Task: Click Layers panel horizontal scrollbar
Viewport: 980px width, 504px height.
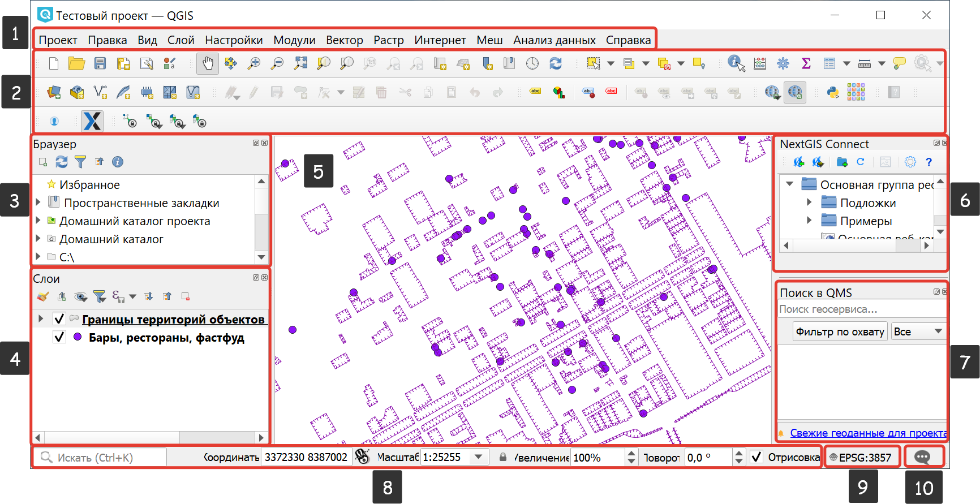Action: 149,437
